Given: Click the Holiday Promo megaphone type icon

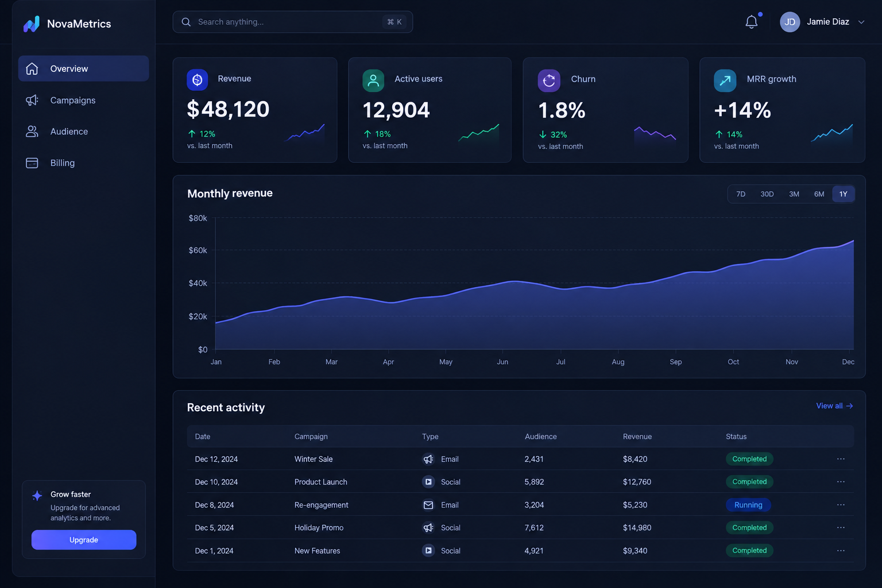Looking at the screenshot, I should pos(428,528).
